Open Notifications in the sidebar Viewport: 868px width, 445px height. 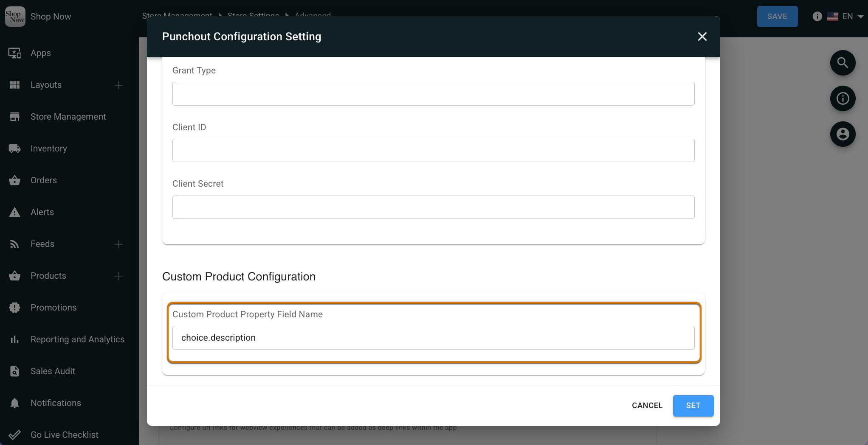56,403
